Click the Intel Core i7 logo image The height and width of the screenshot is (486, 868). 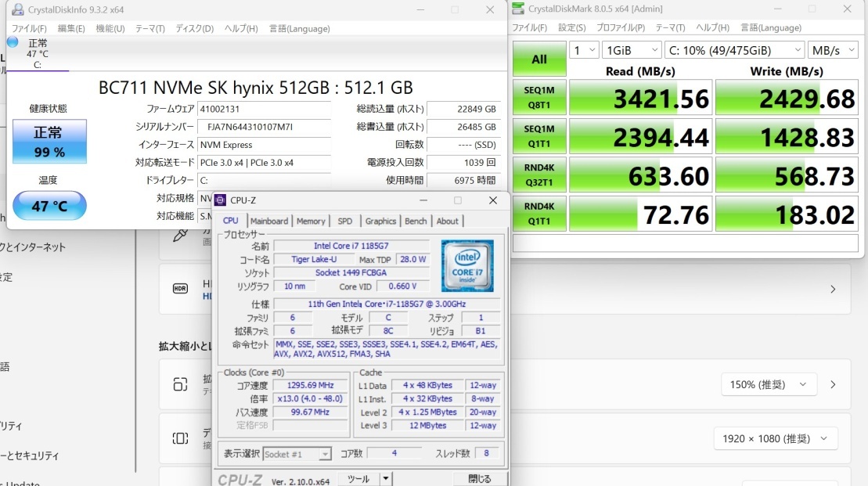click(x=466, y=266)
